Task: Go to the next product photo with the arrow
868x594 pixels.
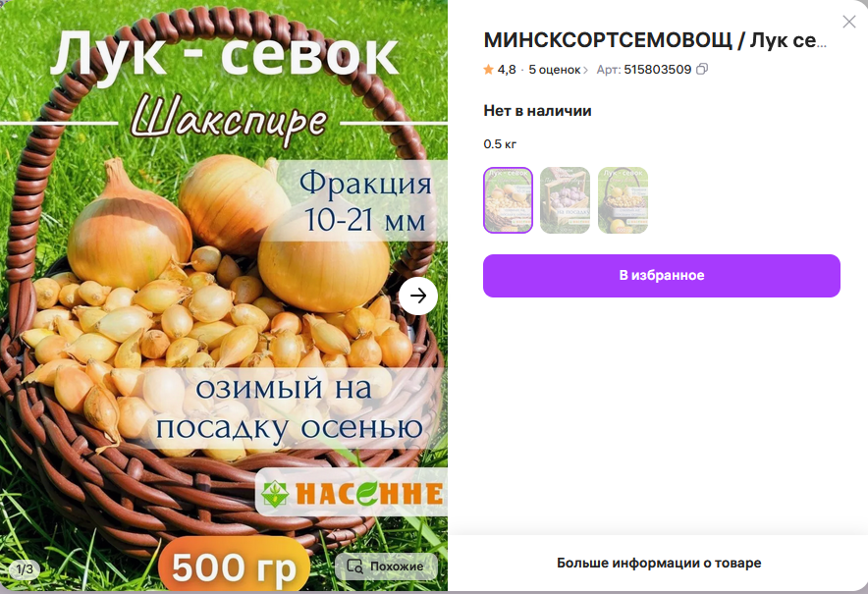Action: (418, 296)
